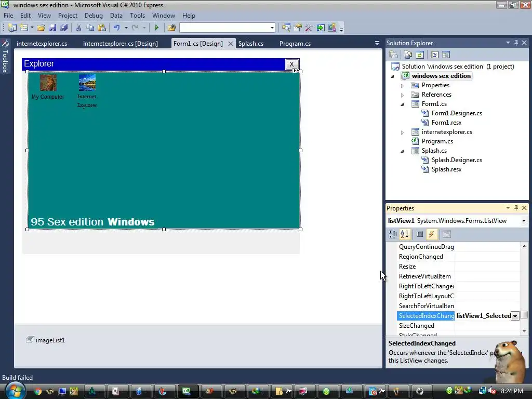532x399 pixels.
Task: Open the Data menu
Action: [116, 16]
